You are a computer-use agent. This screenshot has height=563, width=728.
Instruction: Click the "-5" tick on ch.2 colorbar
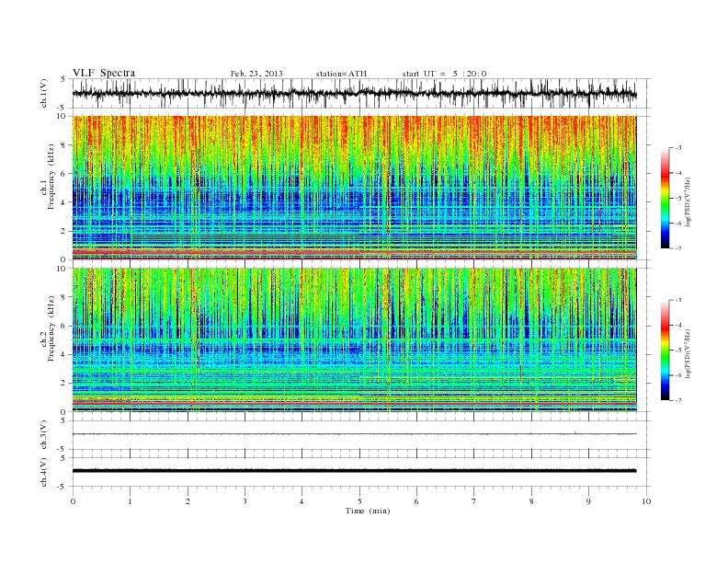pyautogui.click(x=678, y=350)
